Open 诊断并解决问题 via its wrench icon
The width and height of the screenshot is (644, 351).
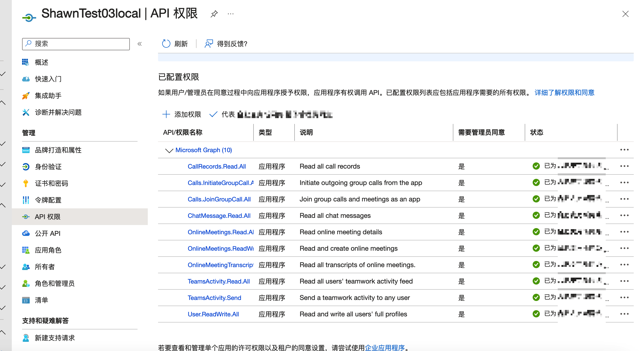click(26, 112)
